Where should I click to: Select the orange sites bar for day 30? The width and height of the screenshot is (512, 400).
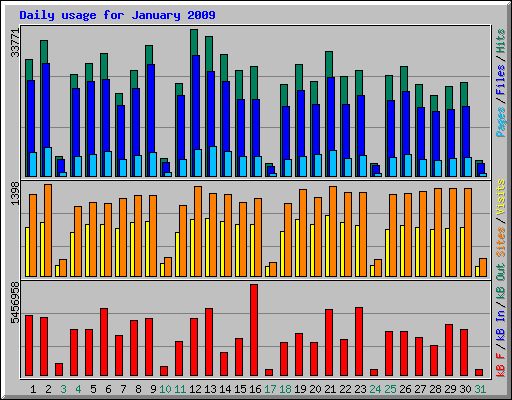468,232
